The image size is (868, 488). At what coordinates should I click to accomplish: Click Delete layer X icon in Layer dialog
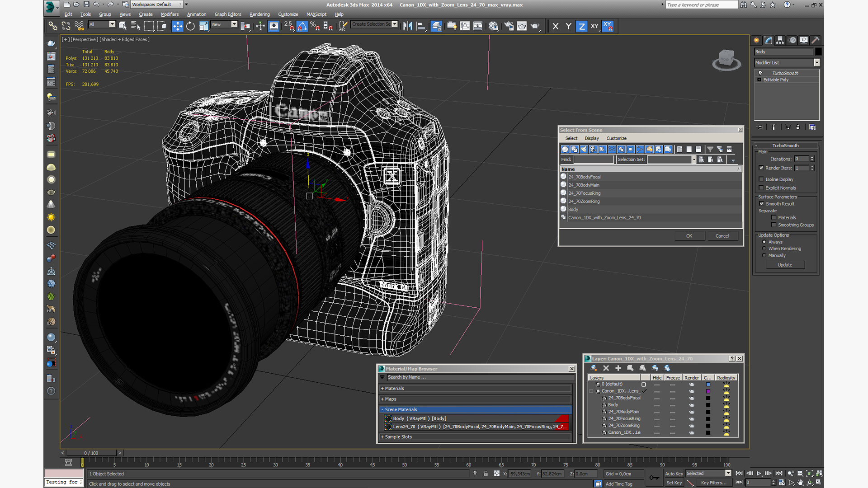606,368
